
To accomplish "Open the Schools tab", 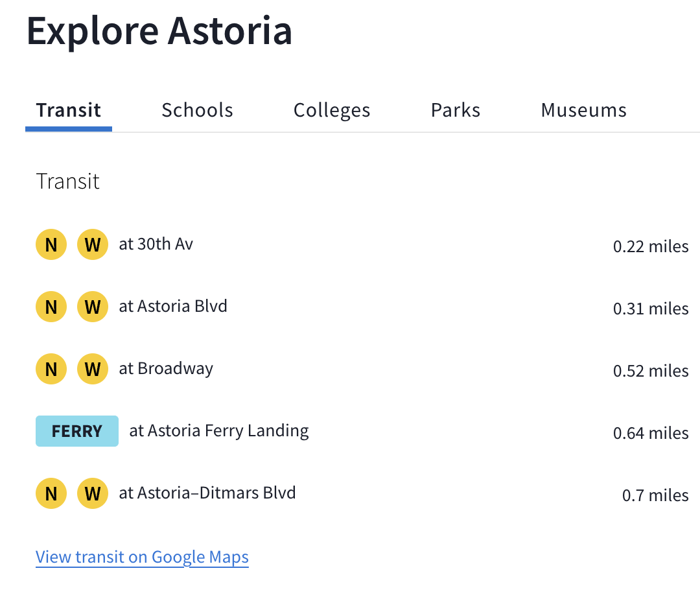I will (197, 110).
